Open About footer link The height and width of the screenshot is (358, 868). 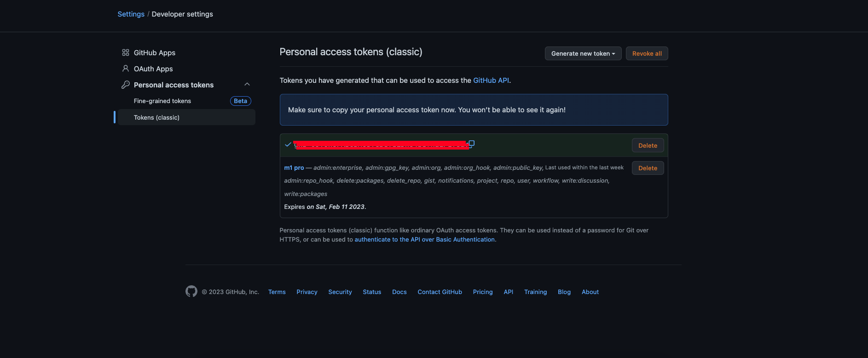[590, 292]
